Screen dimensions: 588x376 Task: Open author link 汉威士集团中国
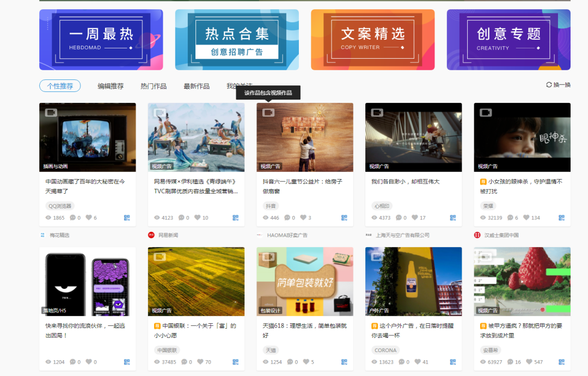pyautogui.click(x=501, y=235)
